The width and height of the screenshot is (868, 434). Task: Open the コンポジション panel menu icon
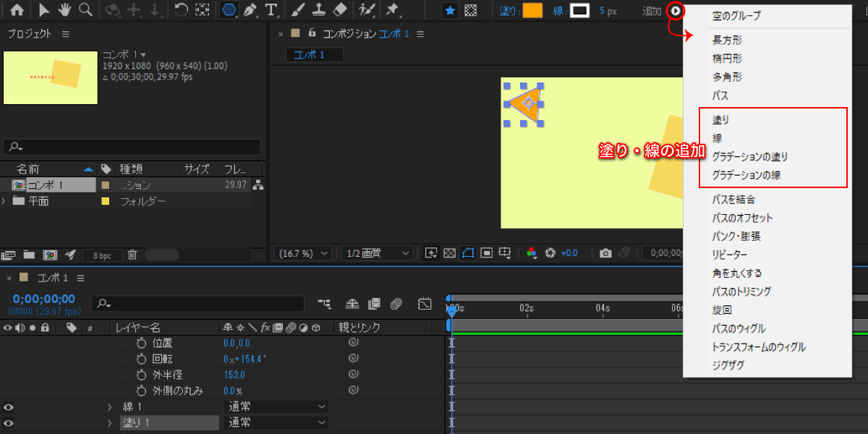[420, 34]
